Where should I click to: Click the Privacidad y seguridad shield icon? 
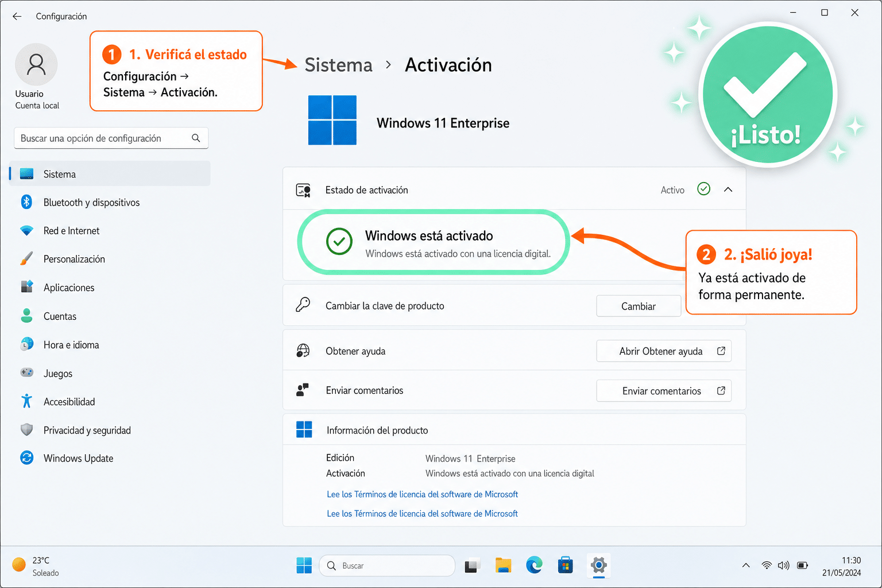26,430
